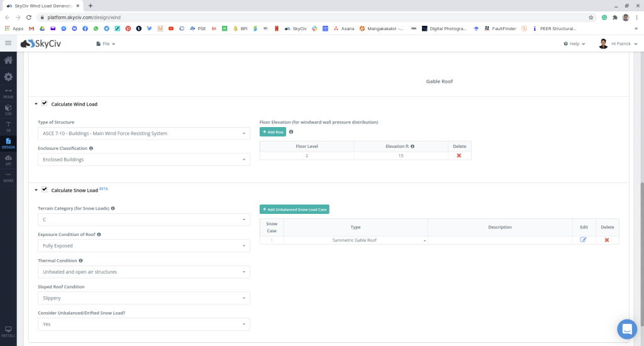Click the Home icon in left sidebar
This screenshot has width=644, height=346.
coord(8,60)
